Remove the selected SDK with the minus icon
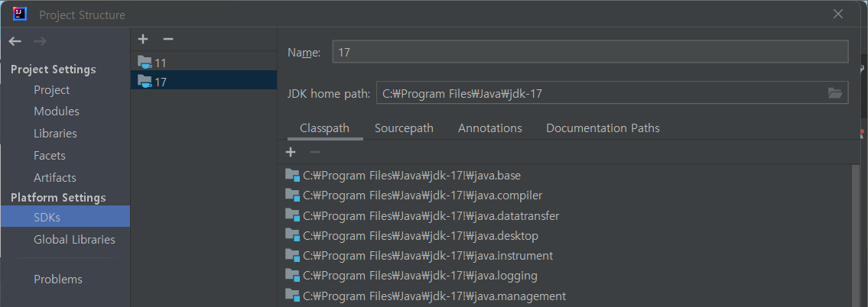 click(168, 39)
